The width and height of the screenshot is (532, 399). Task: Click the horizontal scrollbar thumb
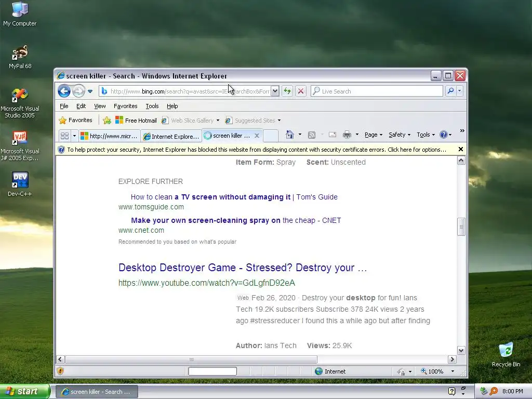(191, 360)
